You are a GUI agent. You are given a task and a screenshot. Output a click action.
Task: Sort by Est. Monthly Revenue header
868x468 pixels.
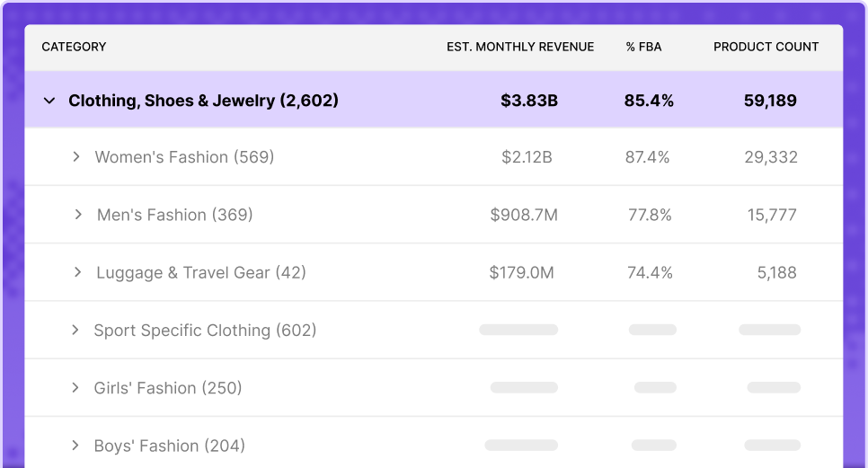point(520,47)
